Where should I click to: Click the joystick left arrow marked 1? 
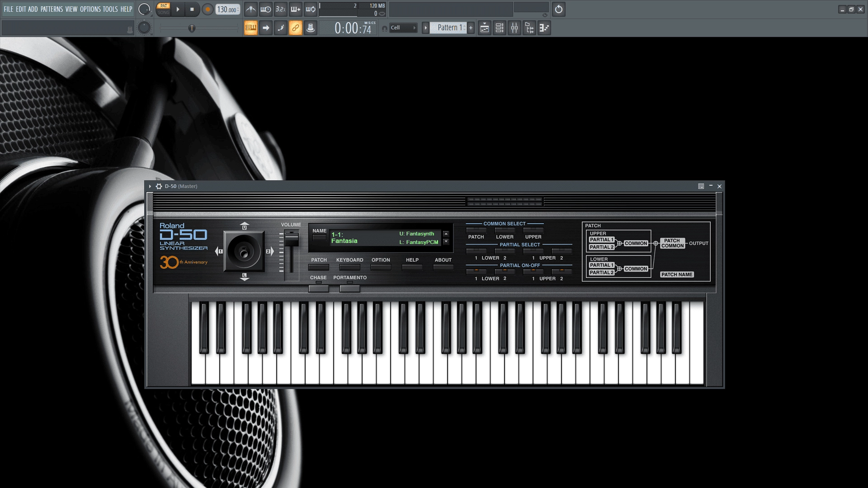[219, 251]
